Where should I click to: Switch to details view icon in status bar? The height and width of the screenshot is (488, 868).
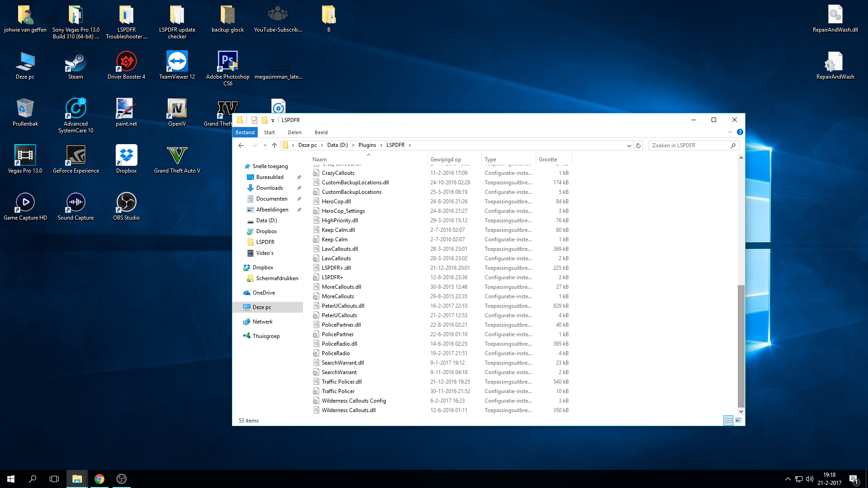[728, 420]
